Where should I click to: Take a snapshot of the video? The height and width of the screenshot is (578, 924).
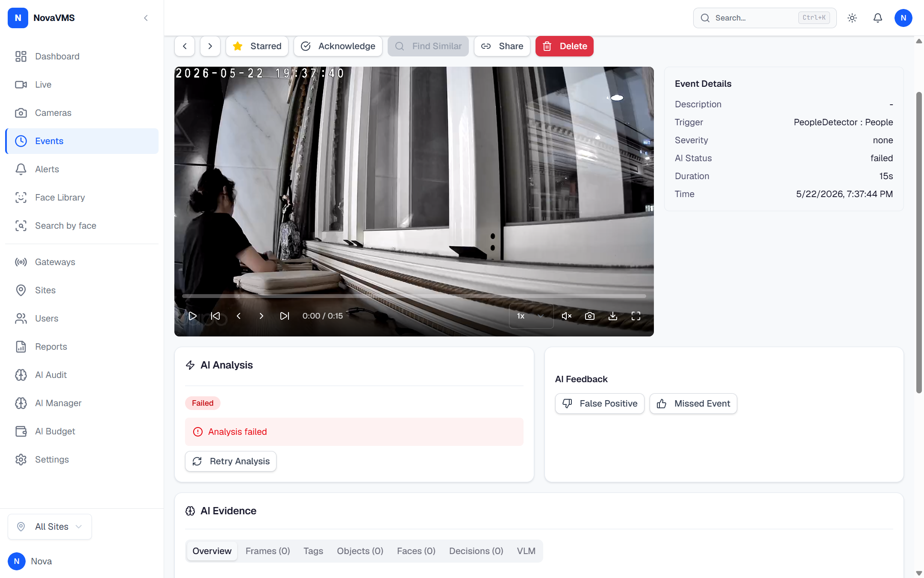click(590, 316)
